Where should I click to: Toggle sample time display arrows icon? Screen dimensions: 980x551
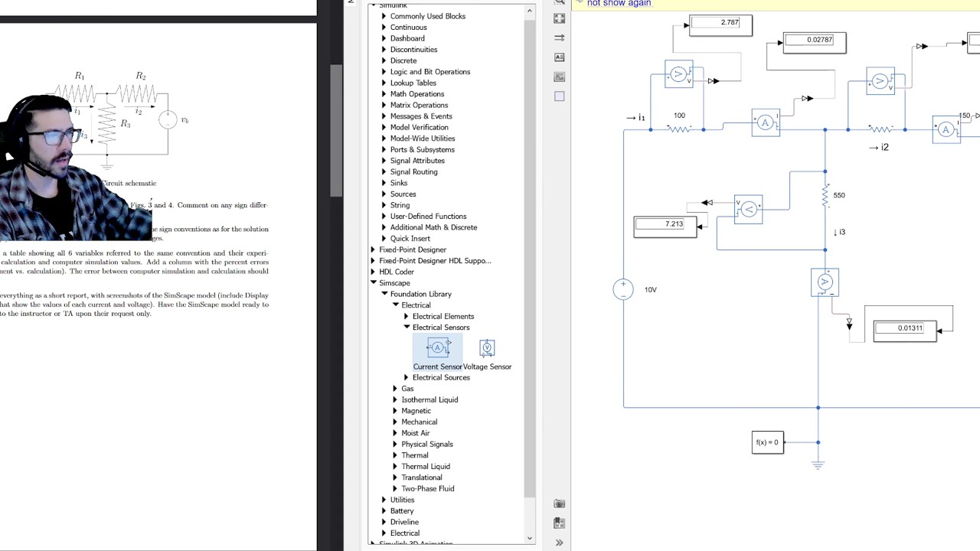[x=559, y=37]
